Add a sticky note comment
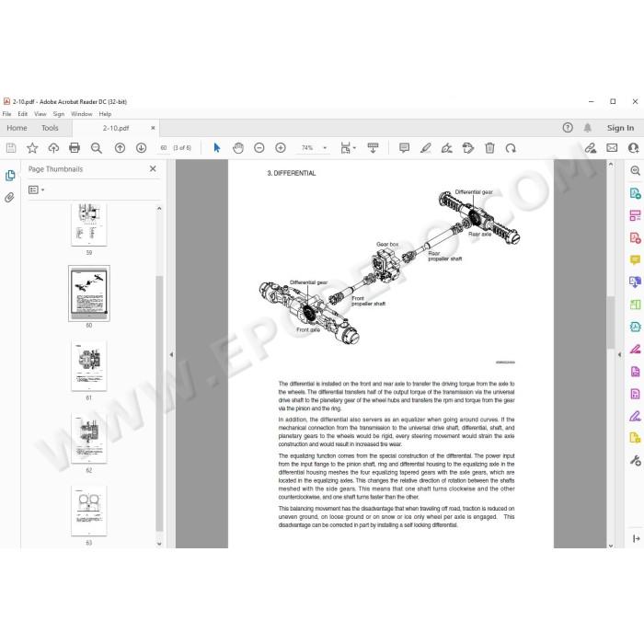 (404, 148)
